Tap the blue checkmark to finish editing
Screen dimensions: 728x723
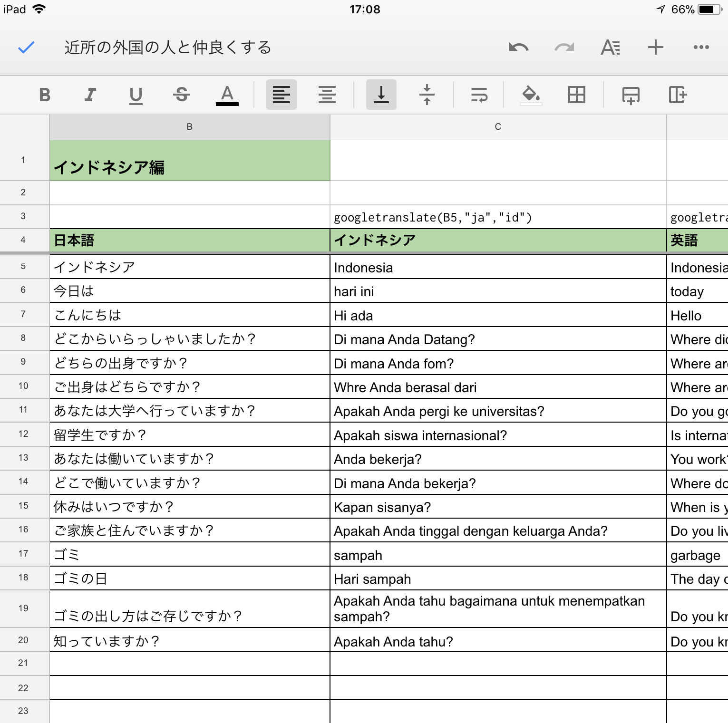pyautogui.click(x=27, y=47)
